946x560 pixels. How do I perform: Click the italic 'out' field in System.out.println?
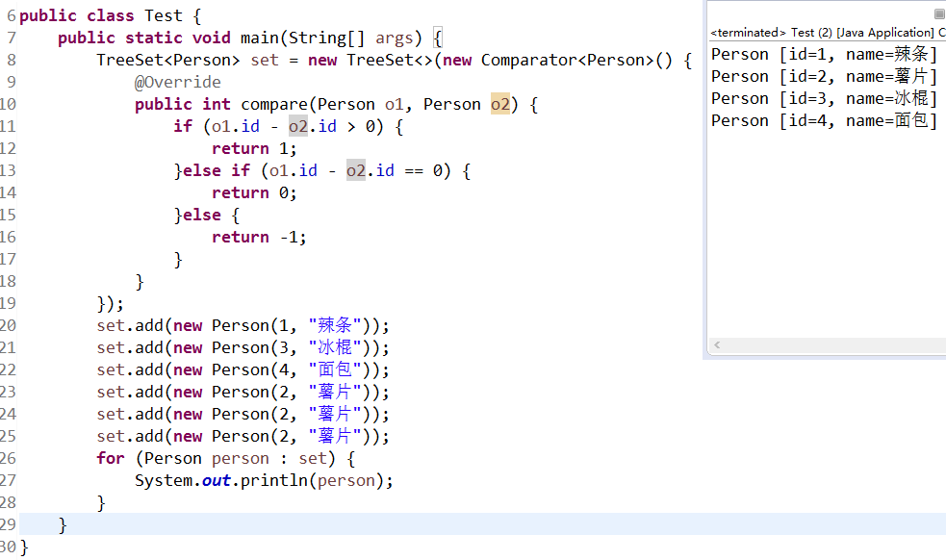coord(216,480)
